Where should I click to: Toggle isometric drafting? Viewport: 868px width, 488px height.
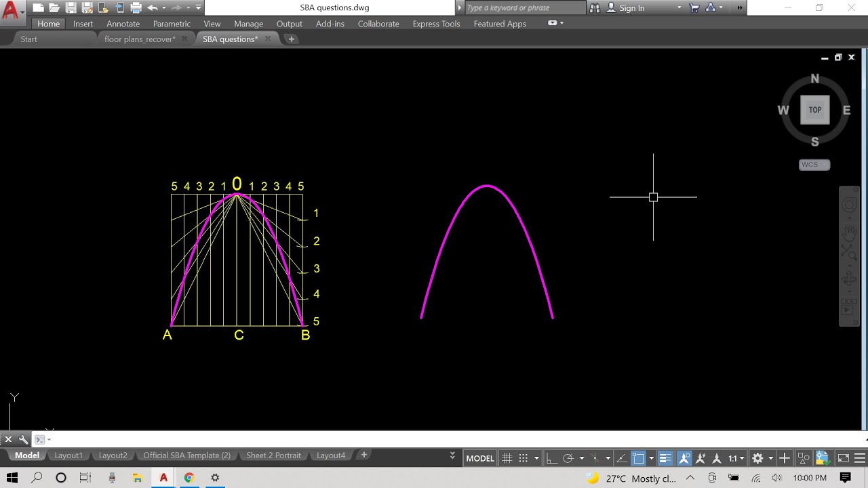pos(595,458)
